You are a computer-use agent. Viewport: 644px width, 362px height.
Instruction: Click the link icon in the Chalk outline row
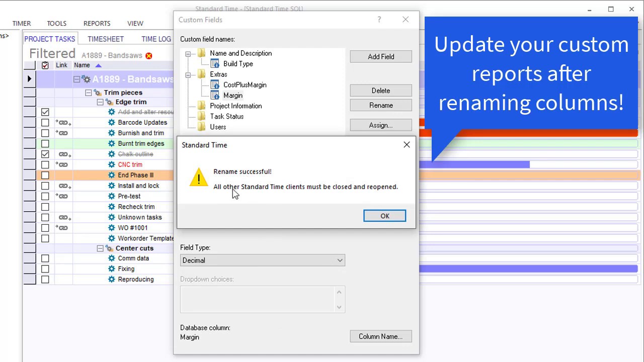(64, 154)
